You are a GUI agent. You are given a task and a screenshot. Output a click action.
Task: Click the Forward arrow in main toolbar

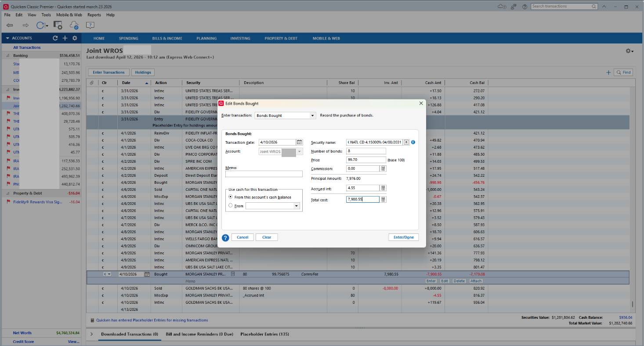click(25, 25)
